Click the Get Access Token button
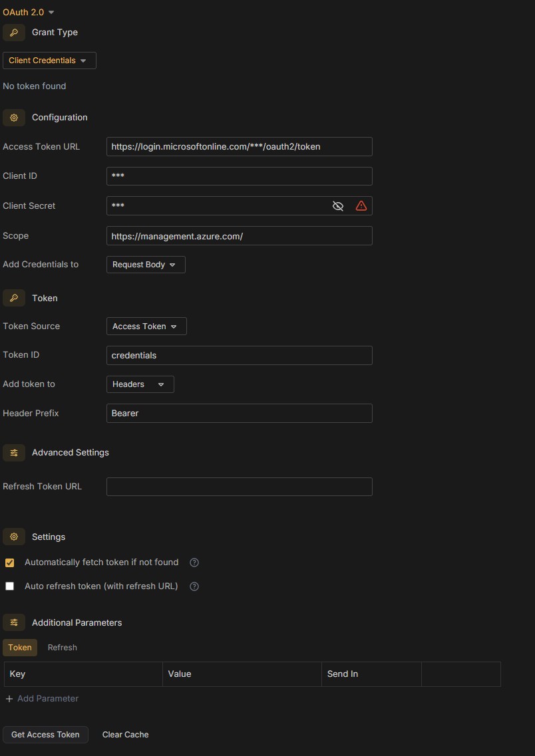The image size is (535, 756). (45, 735)
